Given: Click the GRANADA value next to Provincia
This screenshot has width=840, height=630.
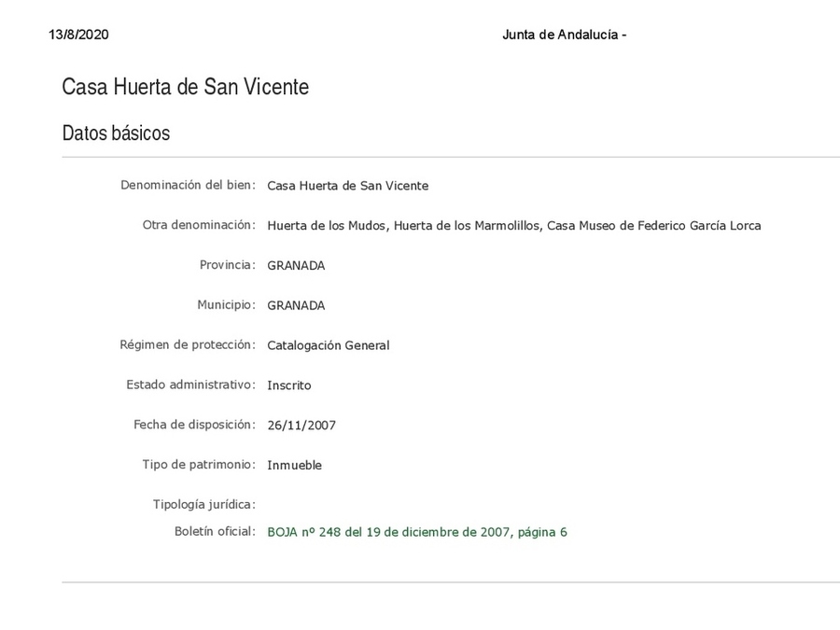Looking at the screenshot, I should point(296,266).
